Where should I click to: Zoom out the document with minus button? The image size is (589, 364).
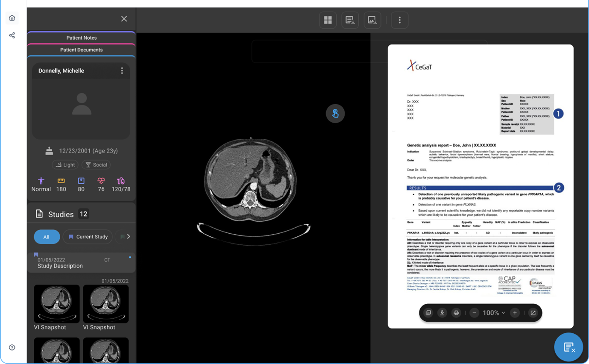pyautogui.click(x=474, y=313)
